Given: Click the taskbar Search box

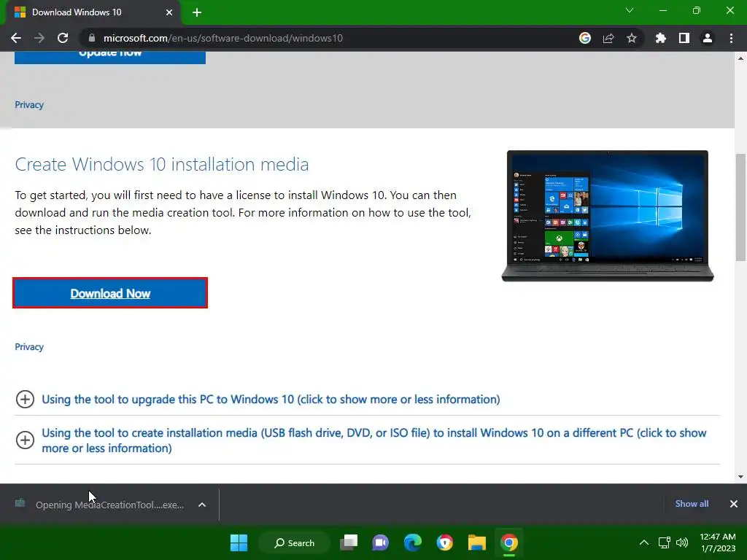Looking at the screenshot, I should click(295, 542).
